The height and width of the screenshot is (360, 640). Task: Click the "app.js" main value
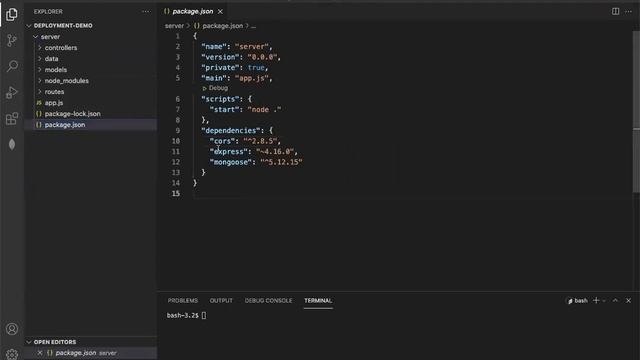click(251, 78)
